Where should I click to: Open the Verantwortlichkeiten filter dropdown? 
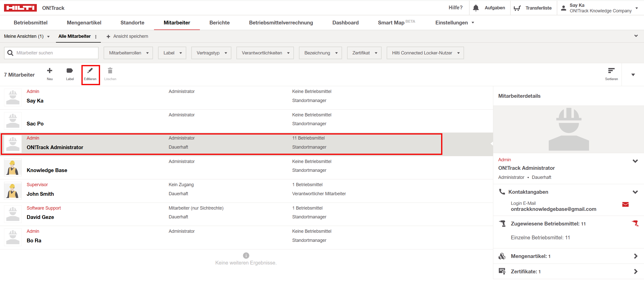point(265,53)
